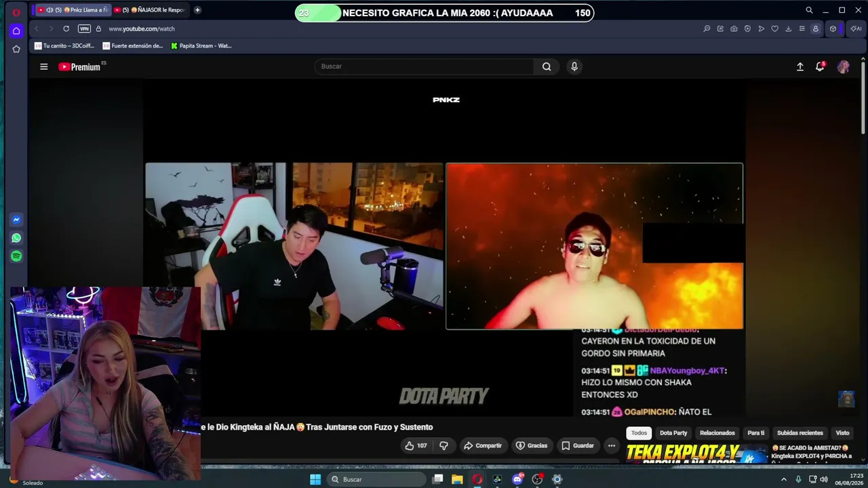
Task: Open the ad blocker shield icon
Action: [747, 28]
